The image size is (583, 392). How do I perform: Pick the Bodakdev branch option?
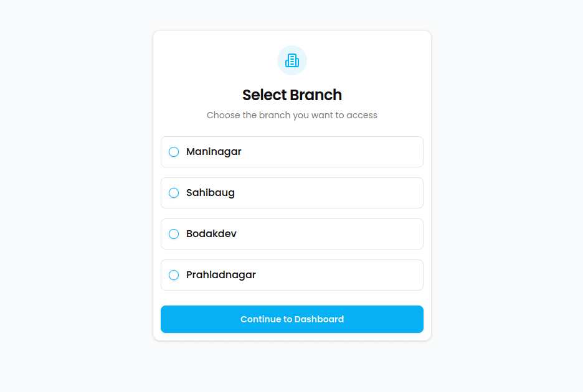point(291,234)
